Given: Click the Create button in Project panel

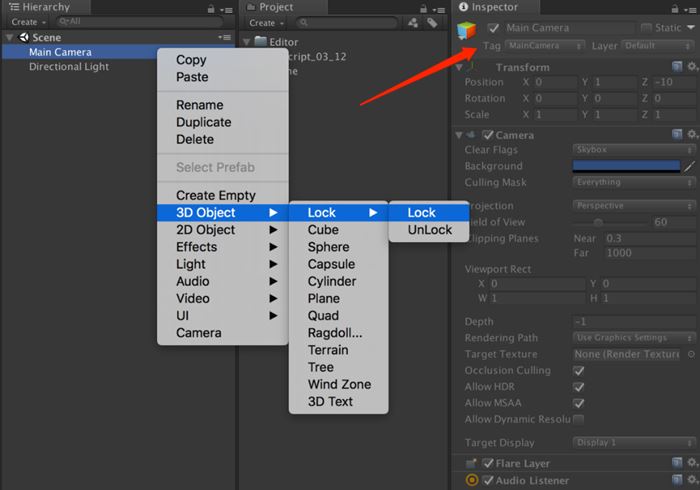Looking at the screenshot, I should coord(264,22).
